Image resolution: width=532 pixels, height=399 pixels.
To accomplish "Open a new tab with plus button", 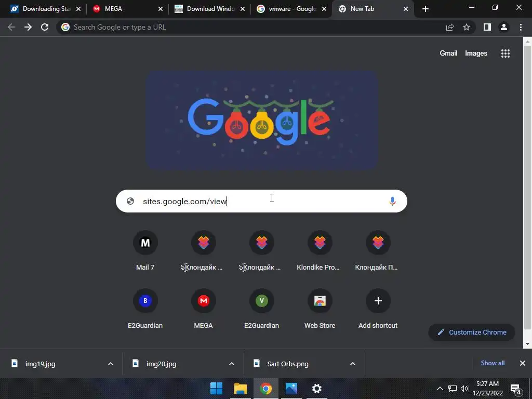I will pos(425,9).
